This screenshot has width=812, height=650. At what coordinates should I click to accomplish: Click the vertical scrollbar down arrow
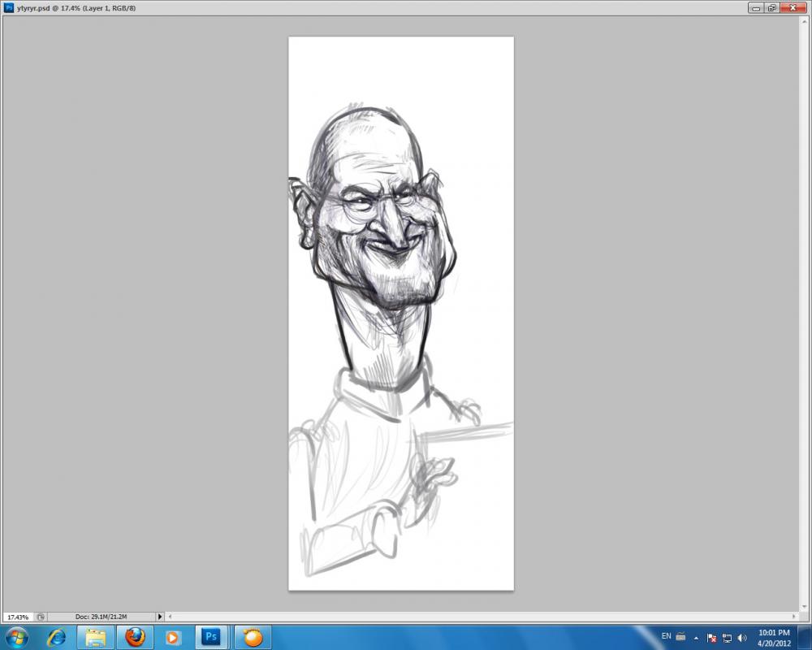coord(805,607)
